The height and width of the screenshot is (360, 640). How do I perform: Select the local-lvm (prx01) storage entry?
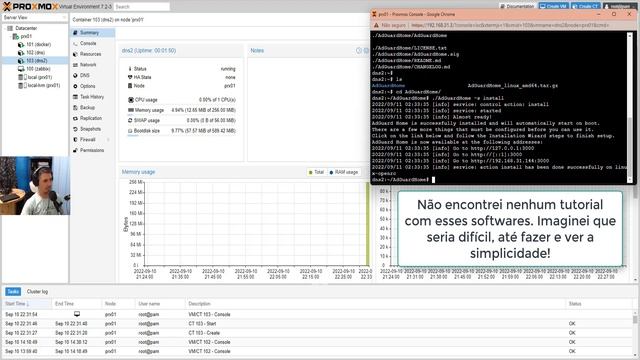[x=44, y=85]
